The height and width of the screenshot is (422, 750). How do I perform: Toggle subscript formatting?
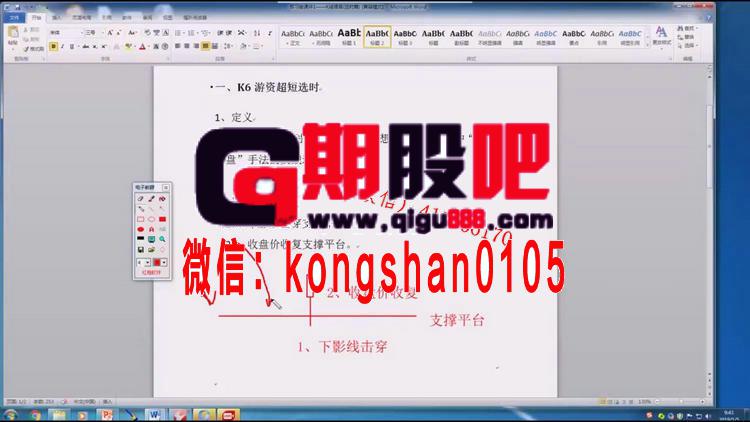click(95, 46)
